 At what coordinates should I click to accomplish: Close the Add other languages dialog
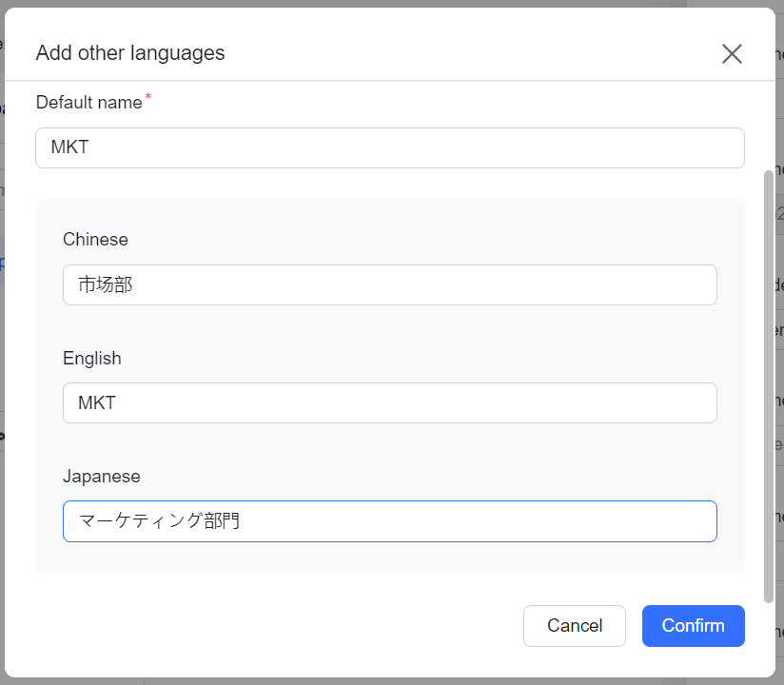[x=732, y=53]
